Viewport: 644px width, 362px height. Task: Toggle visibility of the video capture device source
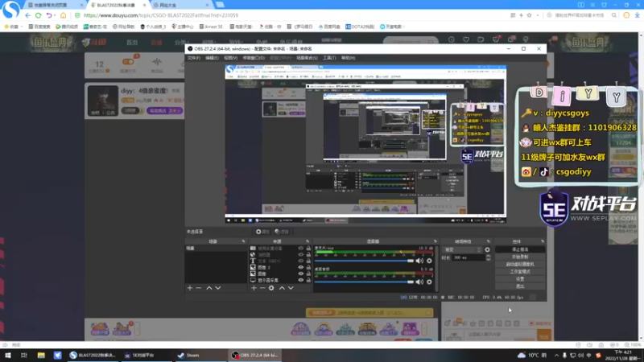(x=300, y=249)
